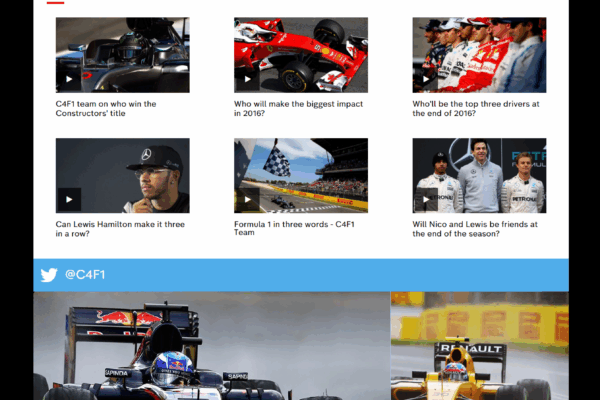600x400 pixels.
Task: Play the chequered flag video
Action: point(247,199)
